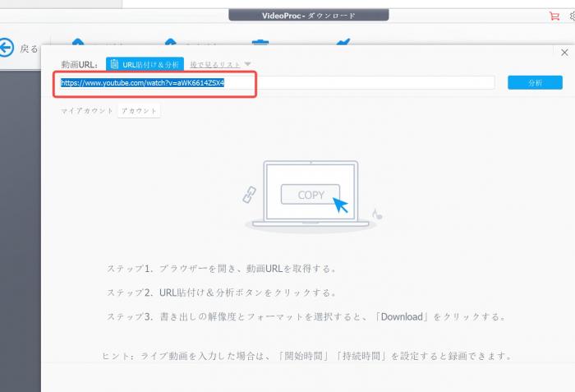Image resolution: width=575 pixels, height=392 pixels.
Task: Go back using the blue arrow icon
Action: point(6,48)
